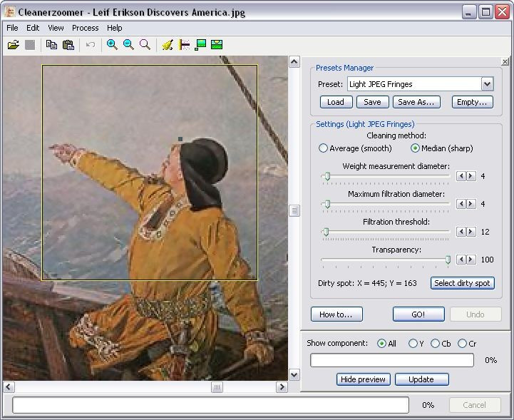Click Select dirty spot button
The width and height of the screenshot is (514, 420).
pos(462,283)
